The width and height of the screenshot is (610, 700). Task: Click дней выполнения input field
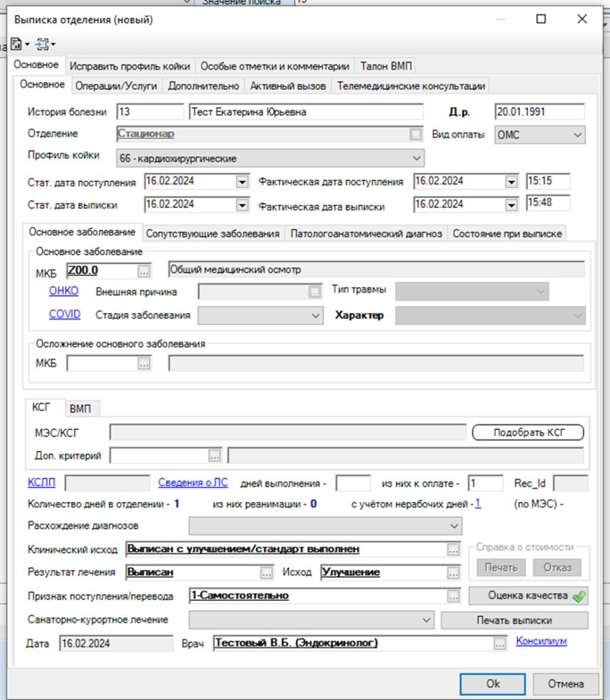point(353,484)
